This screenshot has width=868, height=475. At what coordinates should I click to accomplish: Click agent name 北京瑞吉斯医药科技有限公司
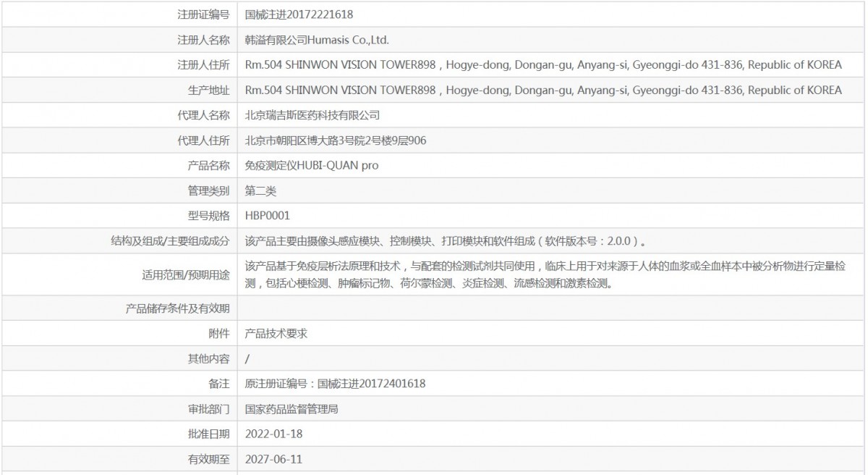(312, 115)
